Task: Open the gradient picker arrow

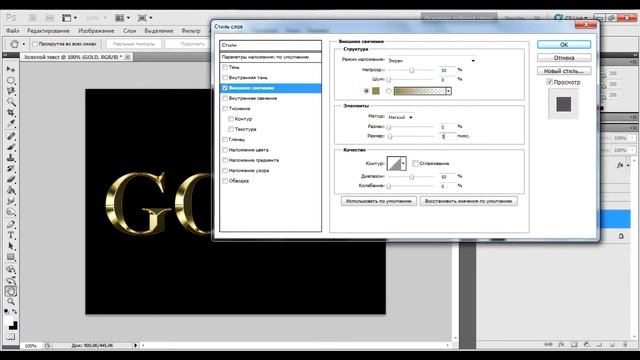Action: (448, 91)
